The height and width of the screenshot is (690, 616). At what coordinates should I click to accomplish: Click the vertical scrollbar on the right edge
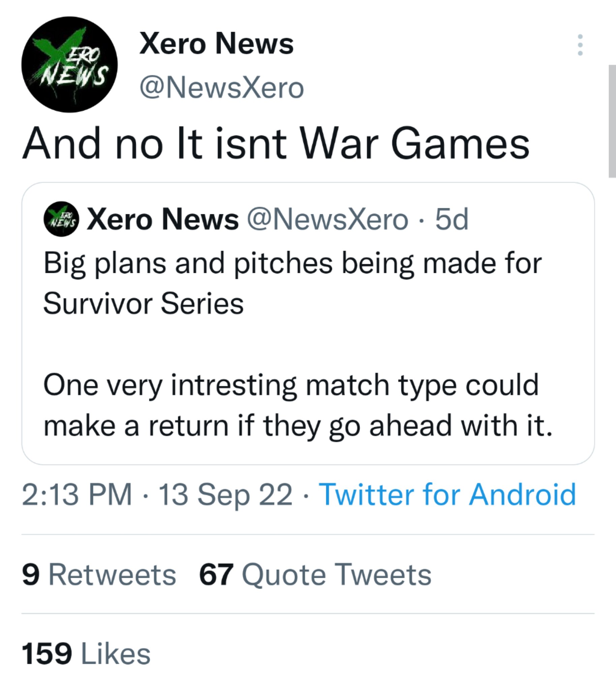pos(612,121)
